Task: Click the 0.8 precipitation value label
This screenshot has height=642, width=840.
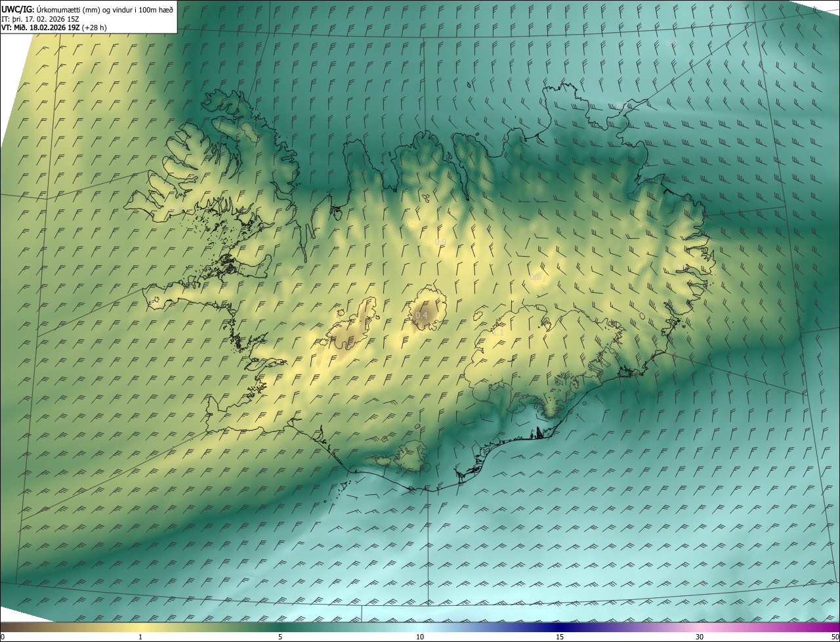Action: coord(536,277)
